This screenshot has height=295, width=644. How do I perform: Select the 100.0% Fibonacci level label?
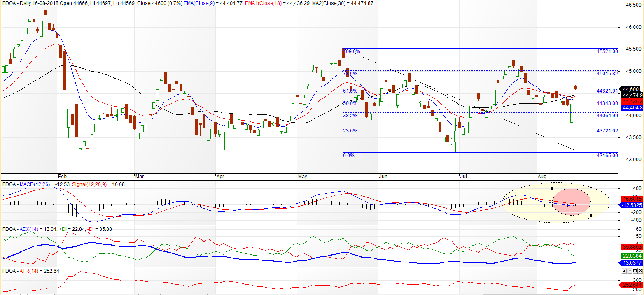click(x=352, y=51)
